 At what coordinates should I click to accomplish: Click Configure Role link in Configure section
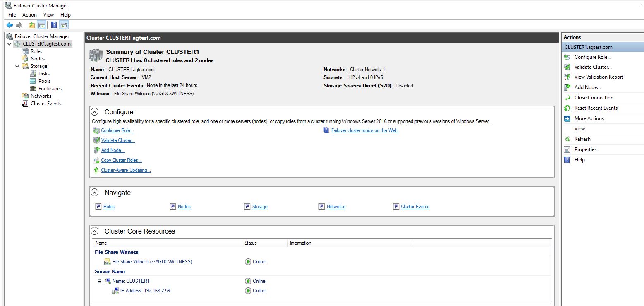click(x=117, y=130)
